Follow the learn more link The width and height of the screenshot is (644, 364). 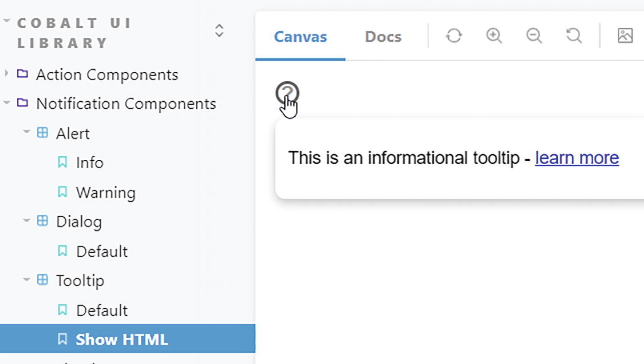pyautogui.click(x=577, y=158)
